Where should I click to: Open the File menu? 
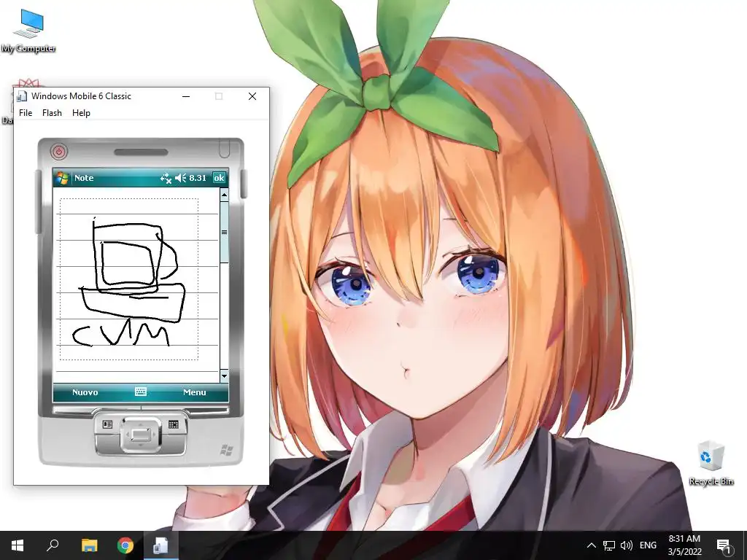point(26,113)
